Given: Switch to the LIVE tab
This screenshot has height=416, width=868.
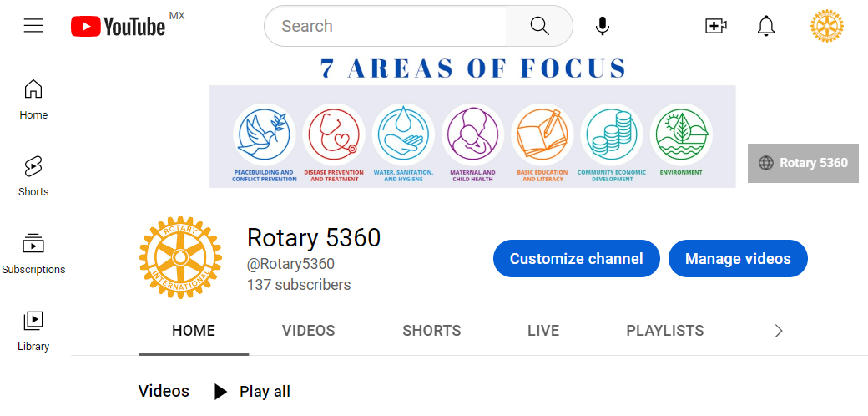Looking at the screenshot, I should pyautogui.click(x=543, y=332).
